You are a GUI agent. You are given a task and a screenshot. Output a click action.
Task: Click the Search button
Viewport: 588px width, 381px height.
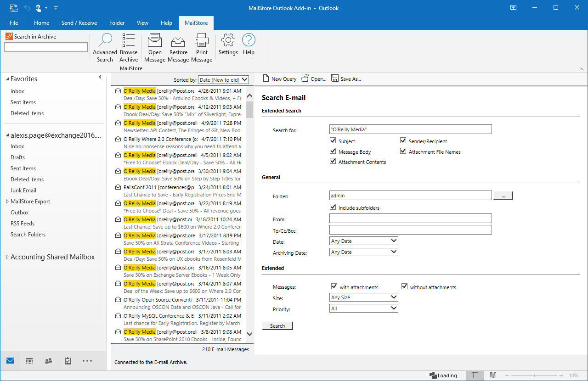point(277,326)
